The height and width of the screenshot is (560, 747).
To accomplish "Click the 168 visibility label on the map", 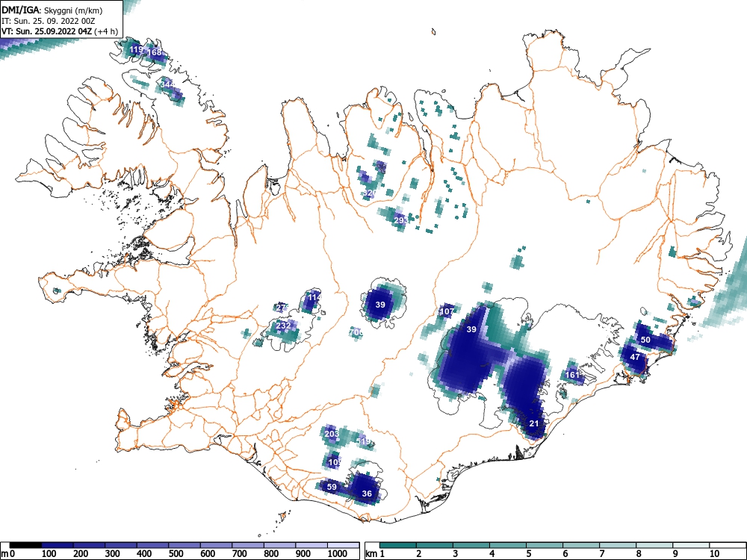I will (155, 52).
